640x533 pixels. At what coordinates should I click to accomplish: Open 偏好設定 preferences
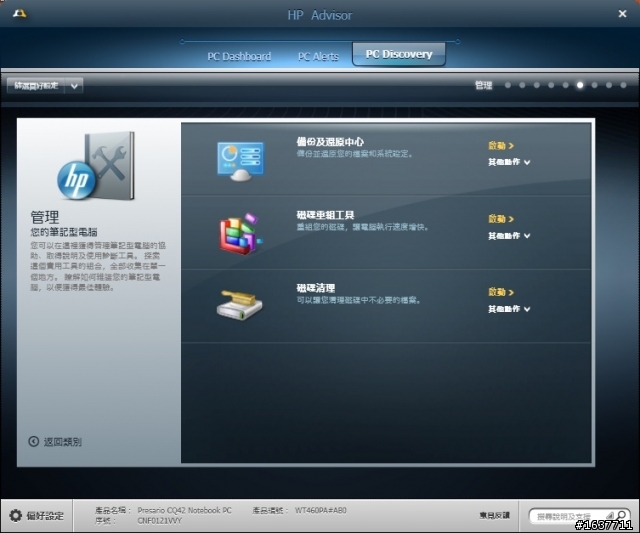pyautogui.click(x=45, y=516)
